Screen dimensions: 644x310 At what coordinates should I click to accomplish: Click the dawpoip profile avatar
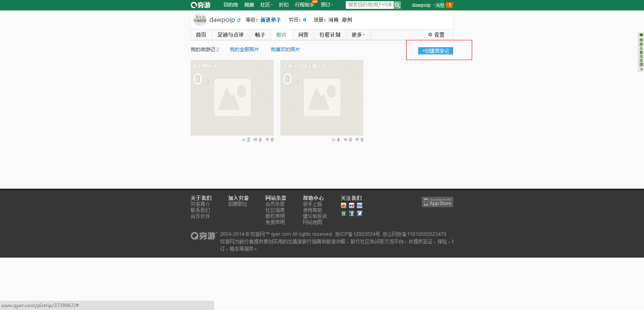[200, 20]
